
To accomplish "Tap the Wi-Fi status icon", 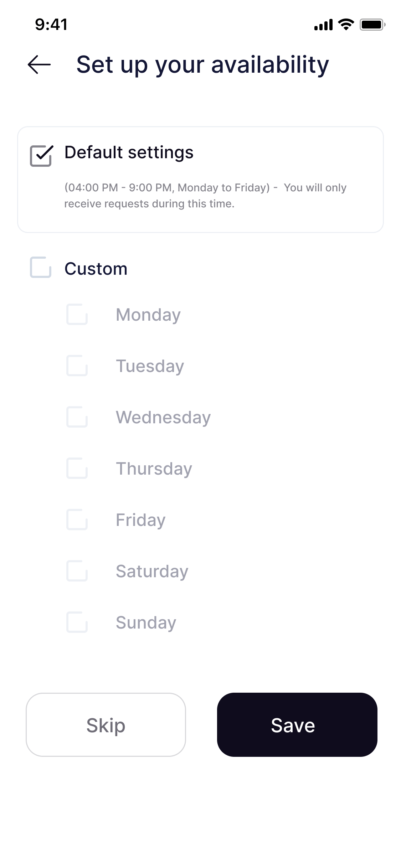I will pyautogui.click(x=346, y=25).
